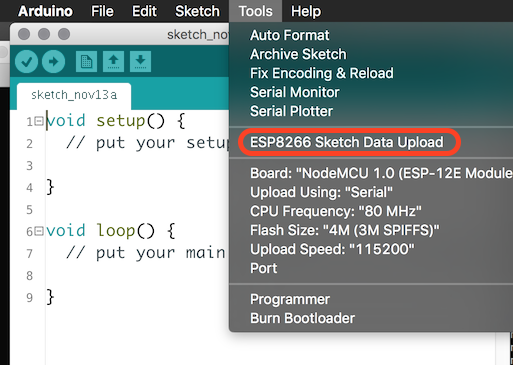Open the Edit menu
The width and height of the screenshot is (513, 365).
(144, 11)
